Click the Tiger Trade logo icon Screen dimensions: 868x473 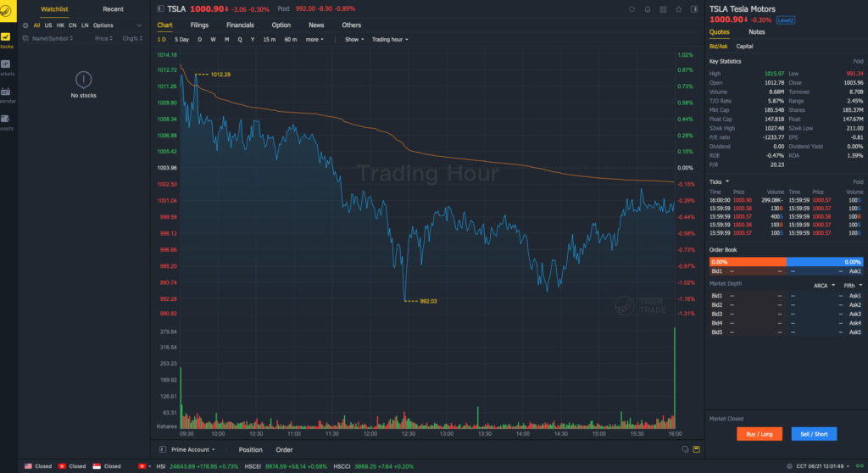coord(7,10)
